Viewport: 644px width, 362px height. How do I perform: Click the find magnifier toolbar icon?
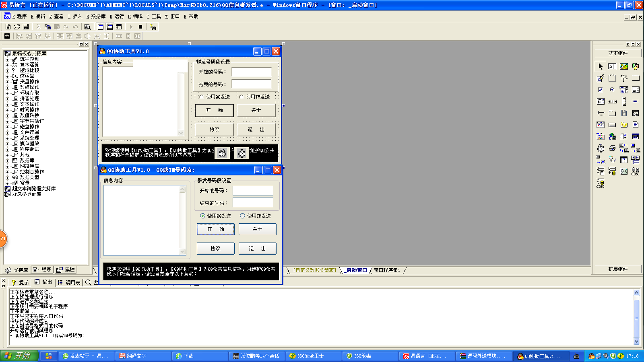pos(87,27)
